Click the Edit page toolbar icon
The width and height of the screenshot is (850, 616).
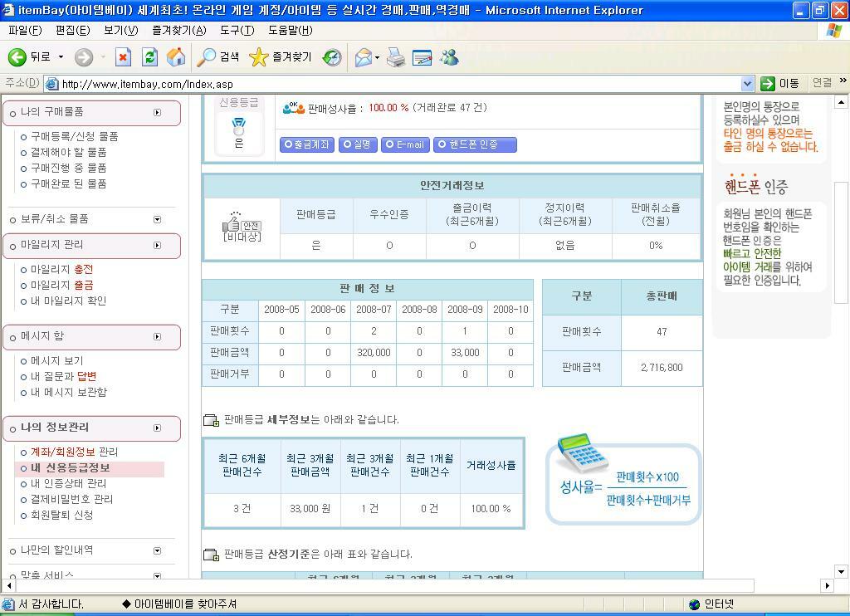tap(423, 57)
